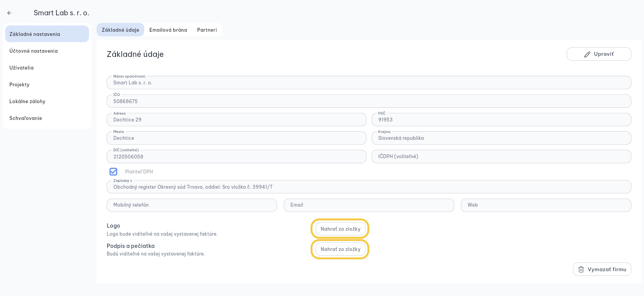Image resolution: width=644 pixels, height=296 pixels.
Task: Open the Partneri tab
Action: coord(207,30)
